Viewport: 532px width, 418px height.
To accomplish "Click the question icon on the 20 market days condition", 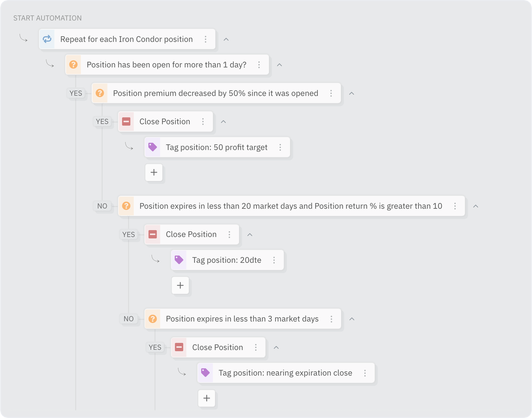I will click(x=126, y=206).
